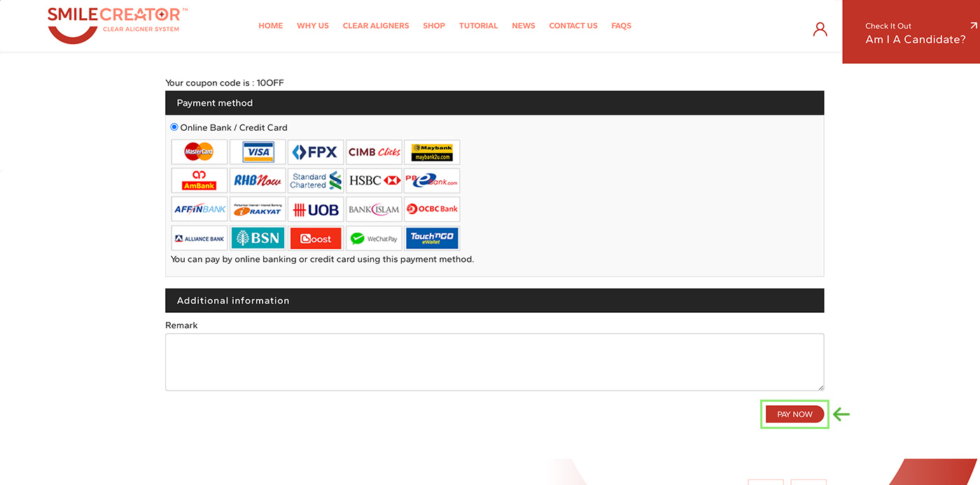Pick the CIMB Clicks bank icon

374,152
